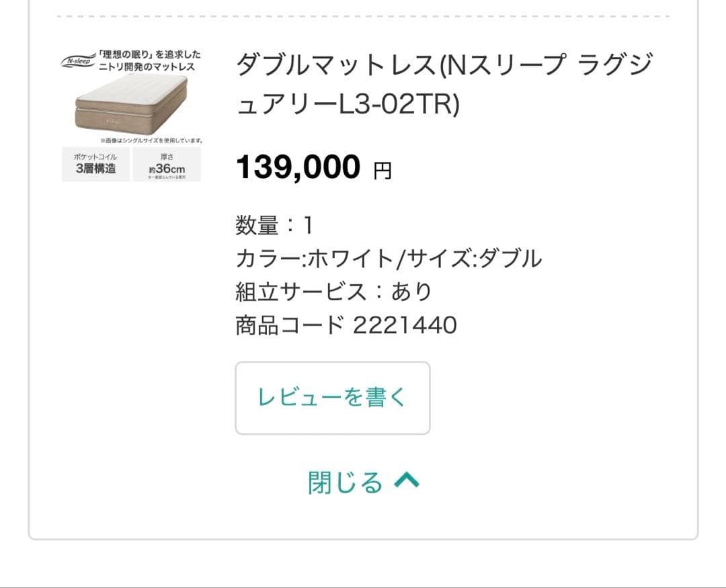Click the 139,000 price amount
Screen dimensions: 726x588
(298, 167)
